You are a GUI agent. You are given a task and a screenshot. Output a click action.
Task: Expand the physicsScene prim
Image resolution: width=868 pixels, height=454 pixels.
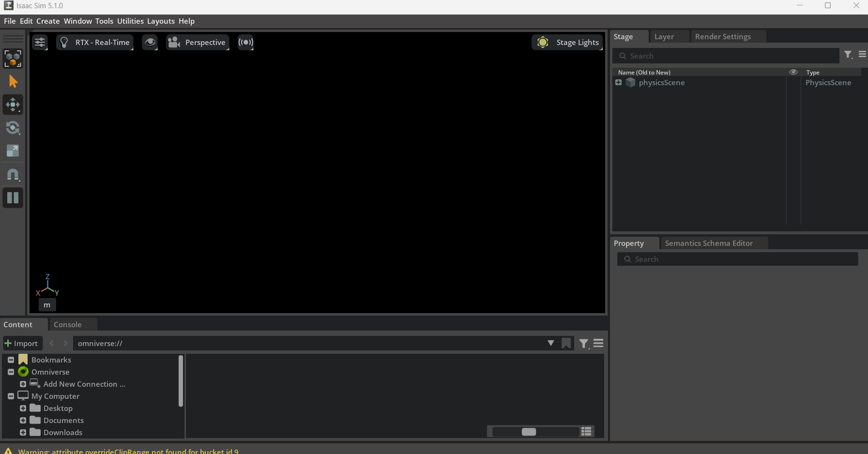click(x=618, y=83)
